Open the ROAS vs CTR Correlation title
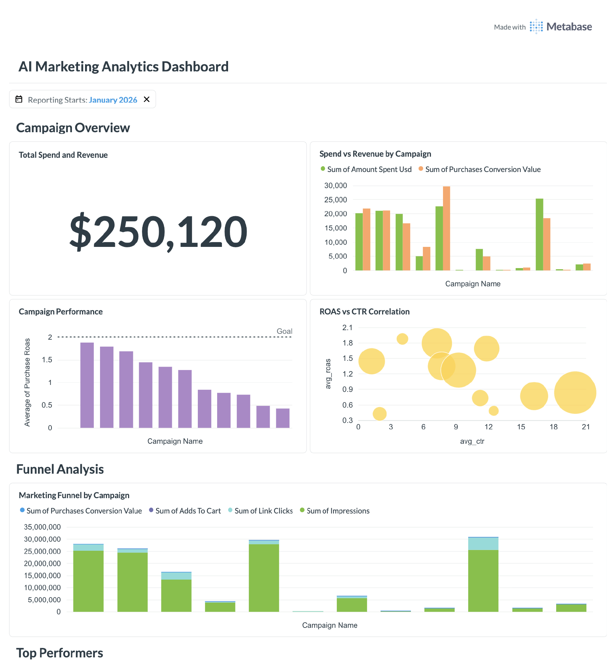 (365, 312)
